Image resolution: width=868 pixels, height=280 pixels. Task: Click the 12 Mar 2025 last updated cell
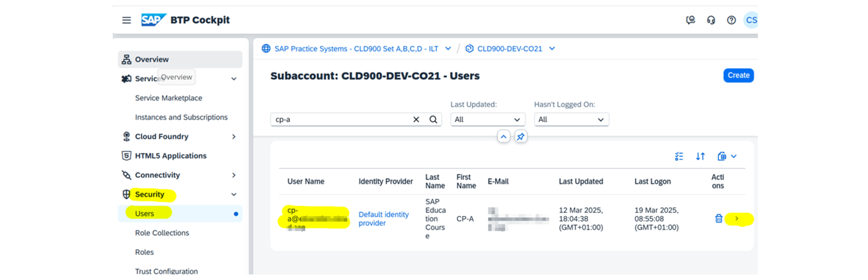coord(581,219)
